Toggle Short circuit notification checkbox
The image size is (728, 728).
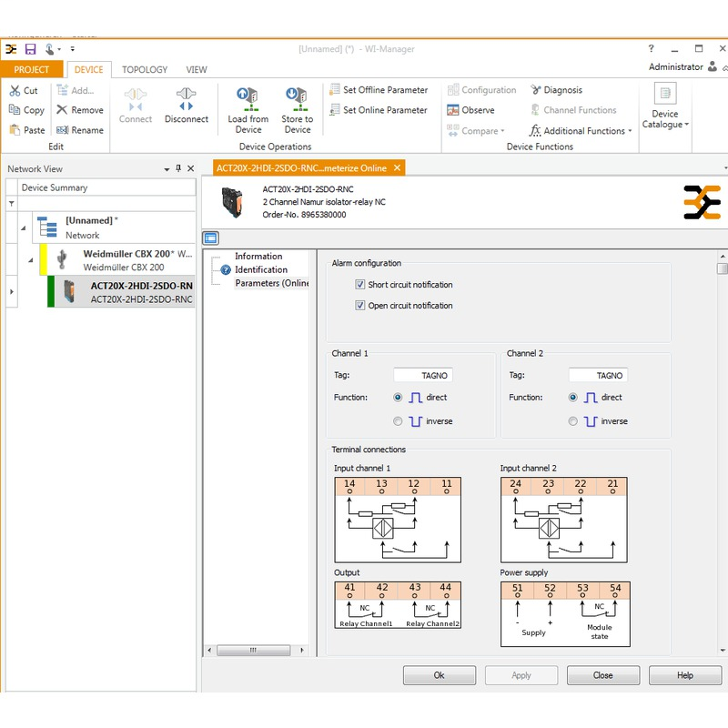359,284
